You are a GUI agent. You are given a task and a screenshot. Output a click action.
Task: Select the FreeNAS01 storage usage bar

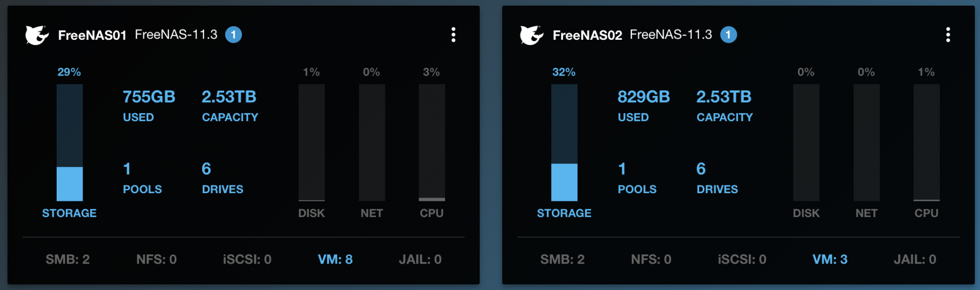(x=69, y=143)
